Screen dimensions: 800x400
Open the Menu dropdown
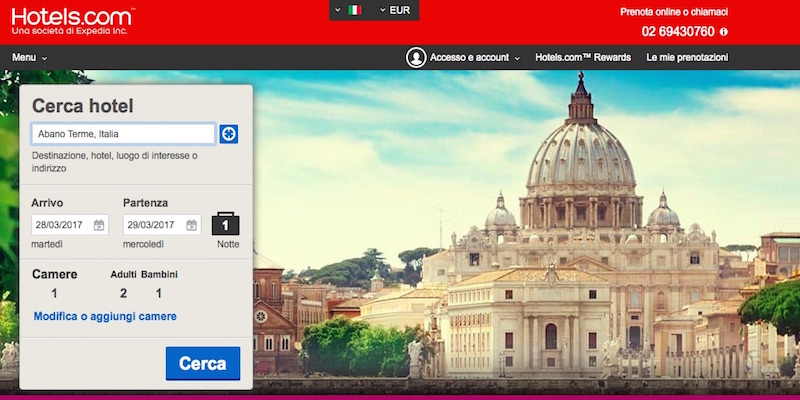point(30,58)
